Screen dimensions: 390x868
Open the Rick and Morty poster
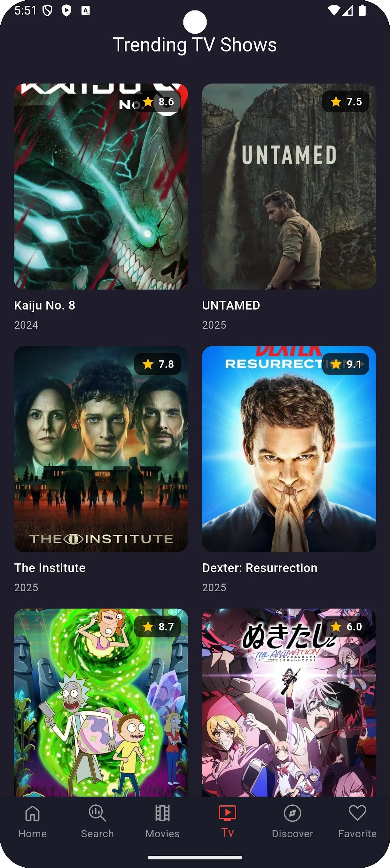tap(101, 703)
